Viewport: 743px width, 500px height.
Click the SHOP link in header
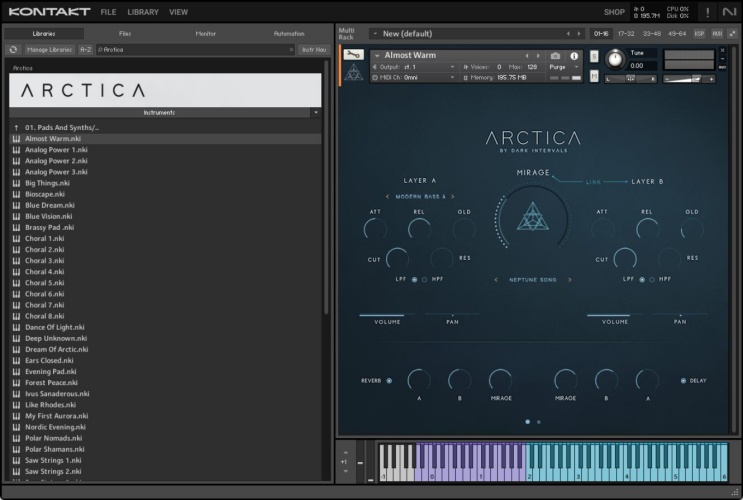coord(614,12)
